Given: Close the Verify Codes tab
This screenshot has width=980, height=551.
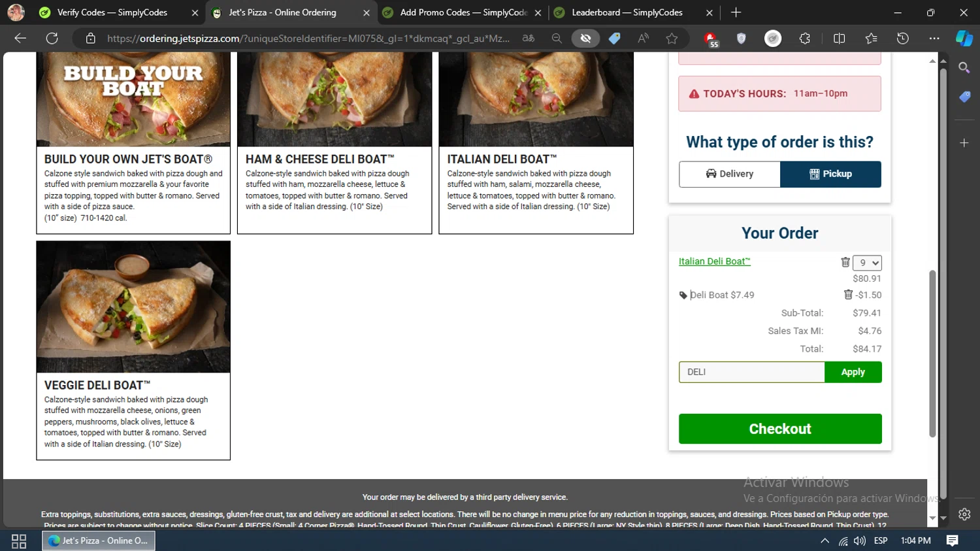Looking at the screenshot, I should pyautogui.click(x=195, y=12).
